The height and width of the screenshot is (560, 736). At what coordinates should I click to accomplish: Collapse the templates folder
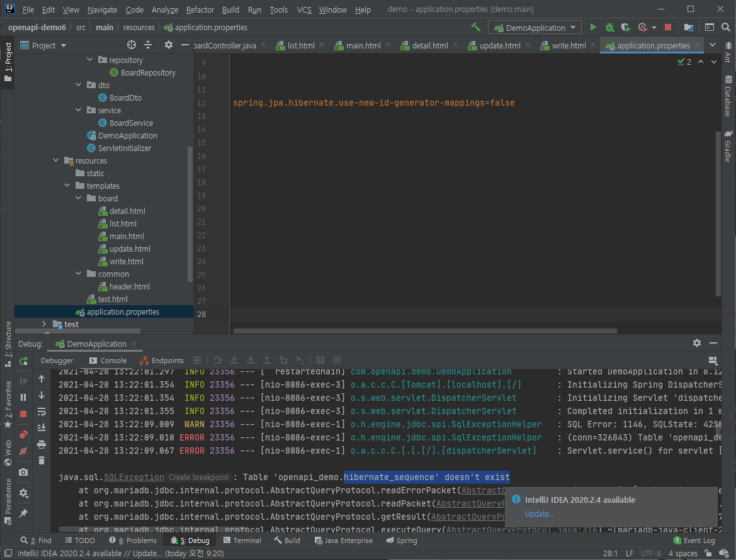pos(67,186)
